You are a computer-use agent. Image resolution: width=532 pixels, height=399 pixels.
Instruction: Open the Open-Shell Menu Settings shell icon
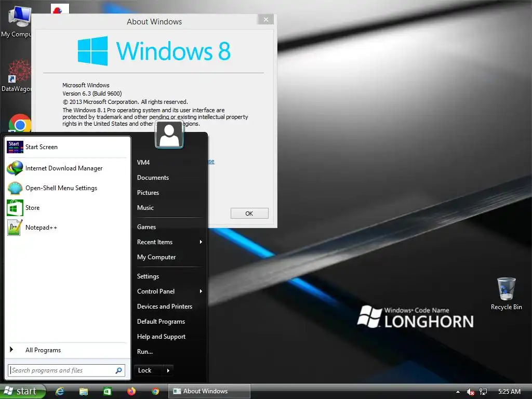[x=15, y=188]
